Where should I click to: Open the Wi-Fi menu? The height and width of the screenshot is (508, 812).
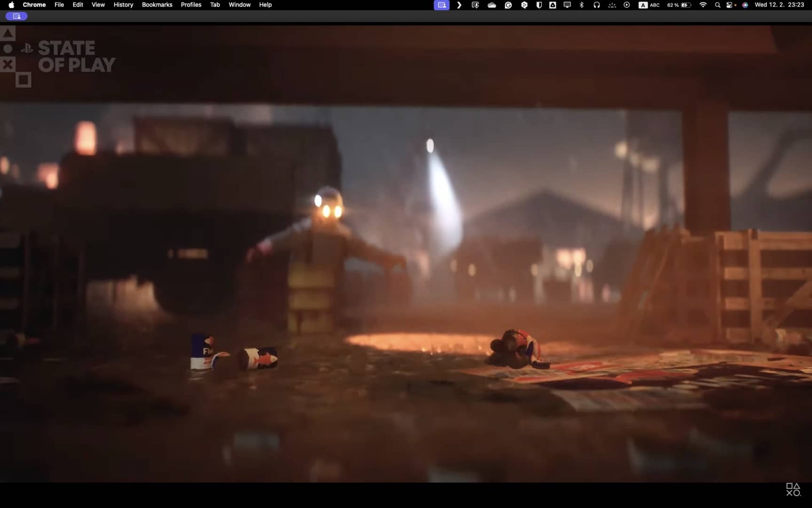pos(703,5)
